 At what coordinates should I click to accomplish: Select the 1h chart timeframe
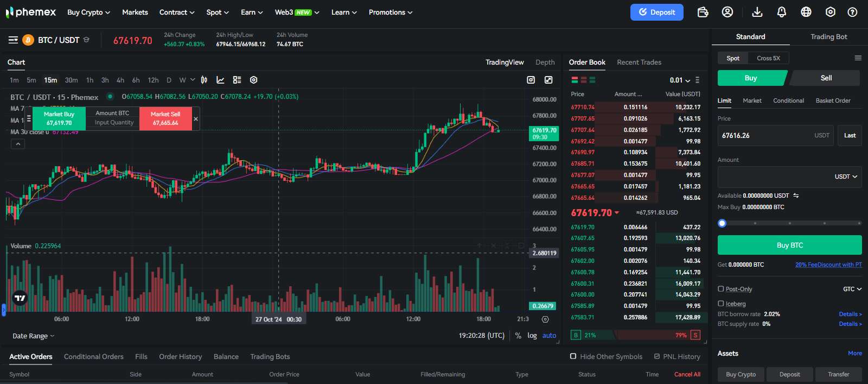[x=90, y=80]
